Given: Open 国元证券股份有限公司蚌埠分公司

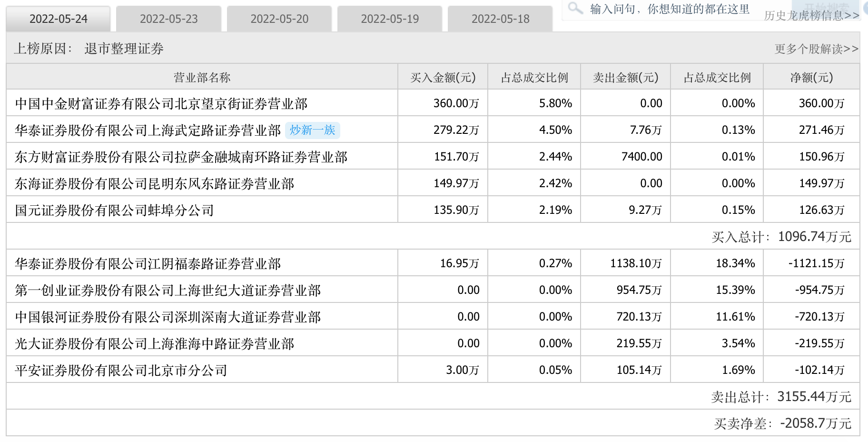Looking at the screenshot, I should [115, 210].
